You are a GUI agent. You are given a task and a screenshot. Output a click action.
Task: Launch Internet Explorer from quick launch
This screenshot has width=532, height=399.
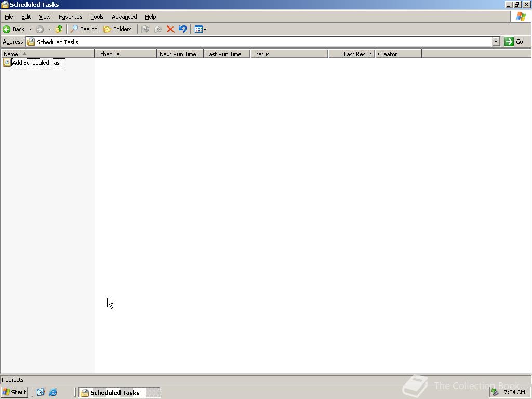click(x=53, y=392)
